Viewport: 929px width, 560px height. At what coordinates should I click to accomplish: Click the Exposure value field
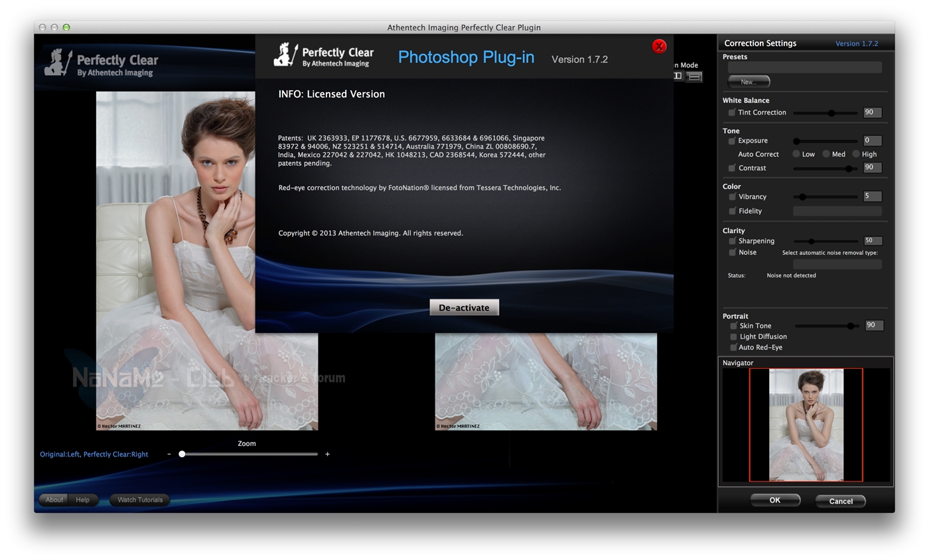pos(872,140)
